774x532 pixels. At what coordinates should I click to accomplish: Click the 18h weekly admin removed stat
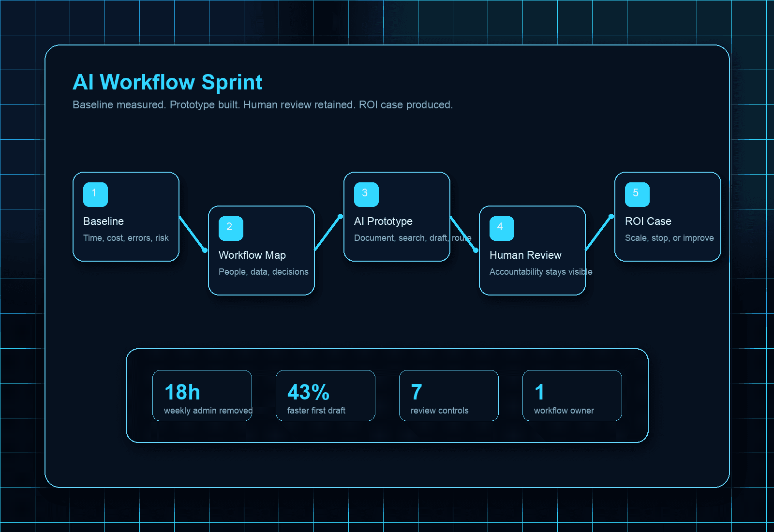(202, 396)
